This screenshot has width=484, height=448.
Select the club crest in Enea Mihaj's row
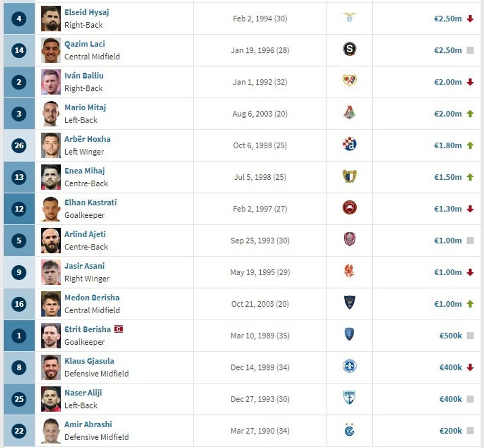pyautogui.click(x=349, y=176)
